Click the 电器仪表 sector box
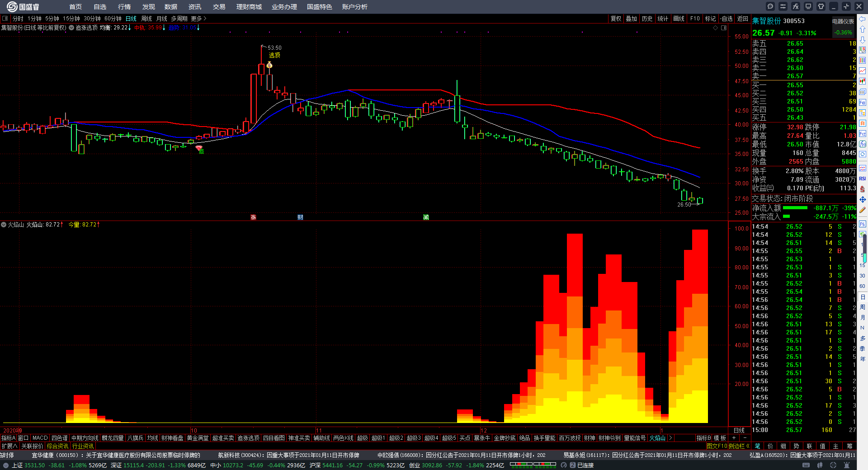Screen dimensions: 868x470 844,28
